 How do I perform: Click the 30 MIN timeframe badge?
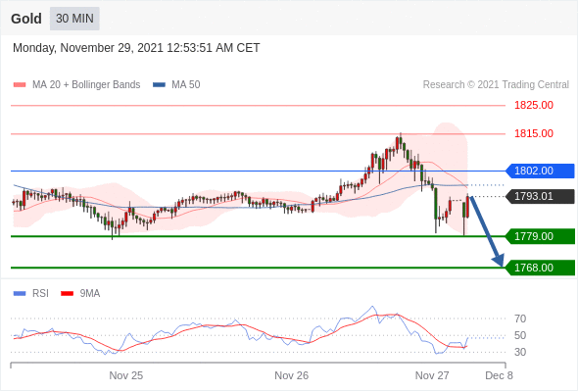[74, 19]
